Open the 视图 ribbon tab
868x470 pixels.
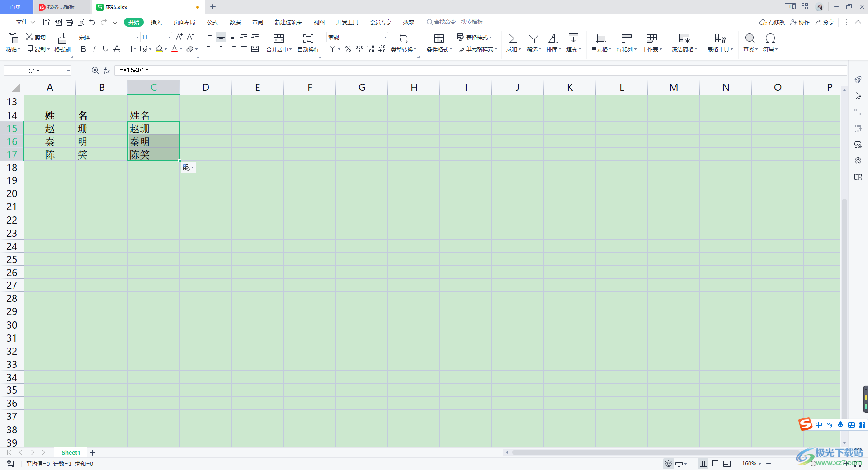tap(319, 22)
